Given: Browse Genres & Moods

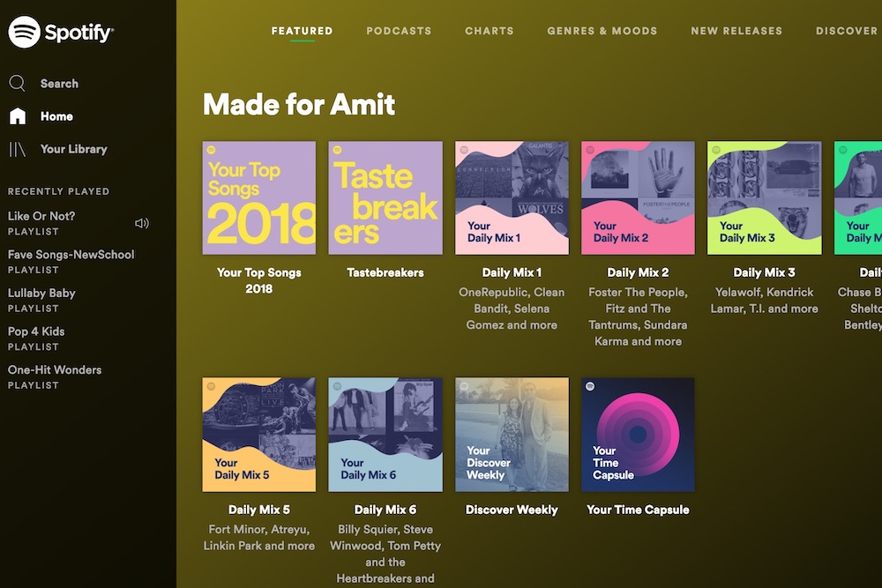Looking at the screenshot, I should [602, 31].
